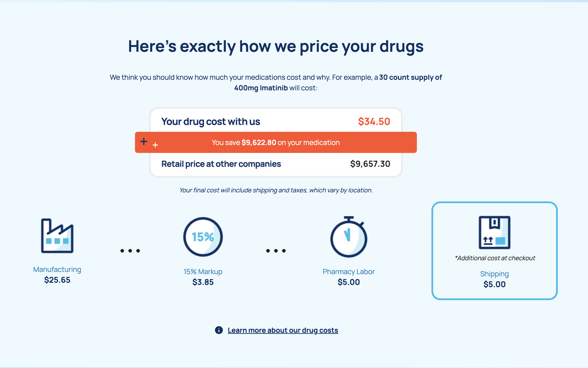Click the Manufacturing factory icon
Screen dimensions: 588x368
coord(57,236)
